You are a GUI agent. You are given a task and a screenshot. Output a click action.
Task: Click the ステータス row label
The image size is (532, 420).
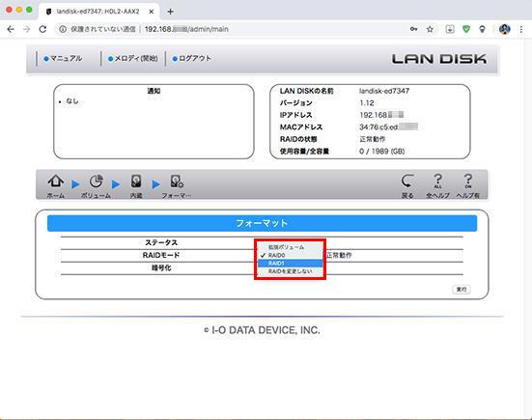[x=161, y=243]
